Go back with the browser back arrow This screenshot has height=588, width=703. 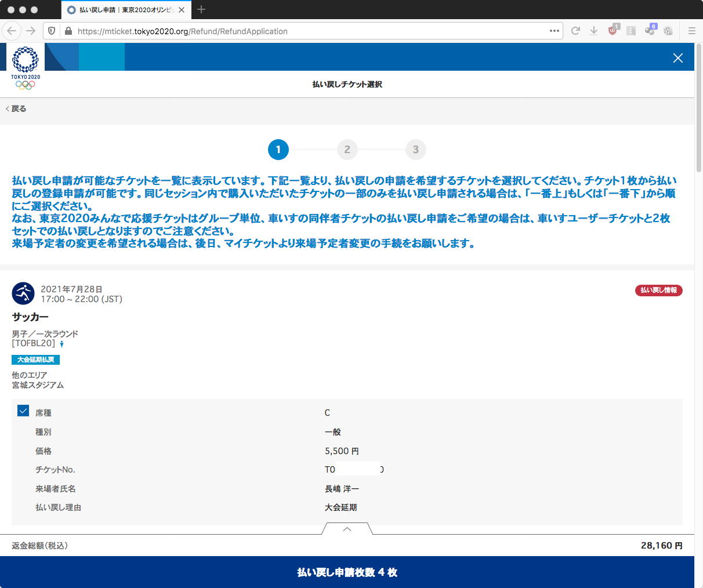pyautogui.click(x=12, y=31)
